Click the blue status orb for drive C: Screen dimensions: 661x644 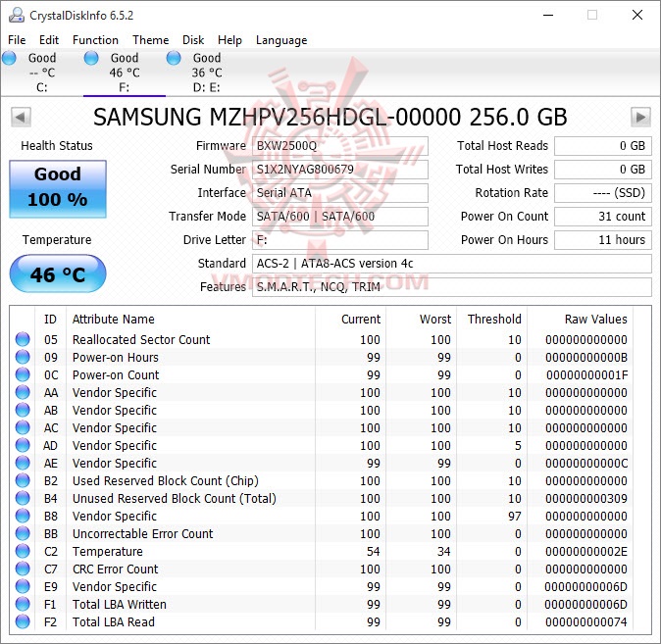pos(9,58)
